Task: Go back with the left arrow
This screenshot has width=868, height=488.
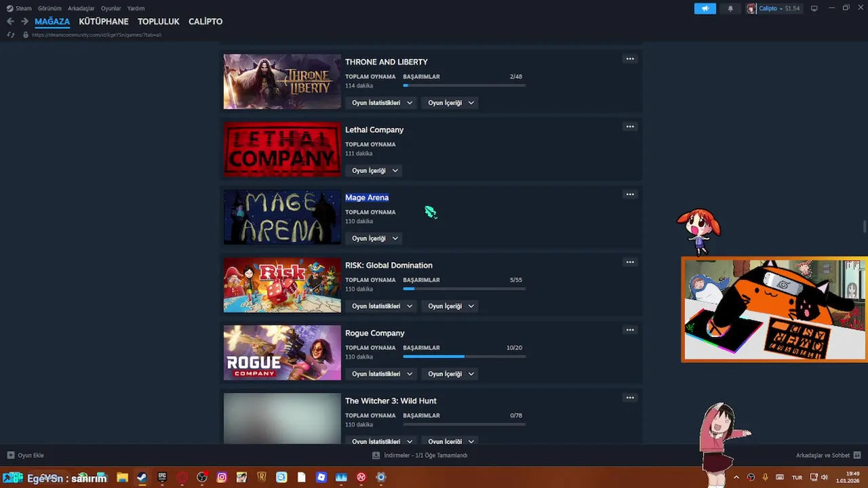Action: coord(10,22)
